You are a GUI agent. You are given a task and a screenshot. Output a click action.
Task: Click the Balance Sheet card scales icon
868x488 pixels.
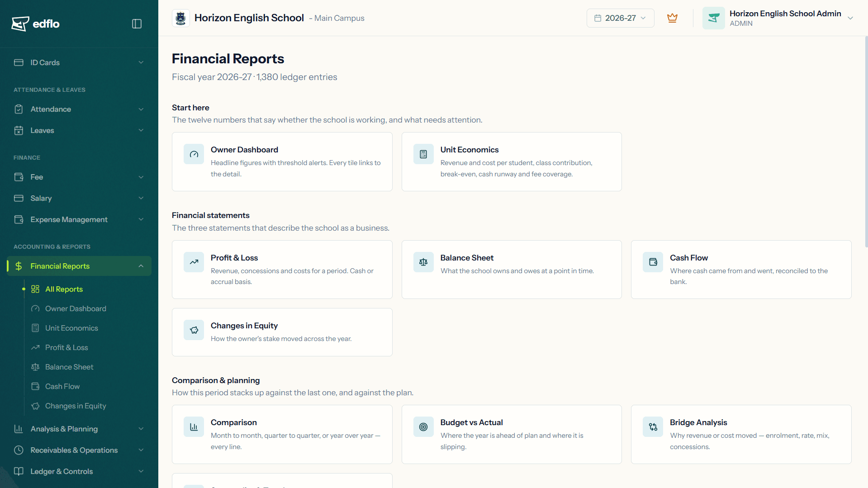(x=423, y=262)
